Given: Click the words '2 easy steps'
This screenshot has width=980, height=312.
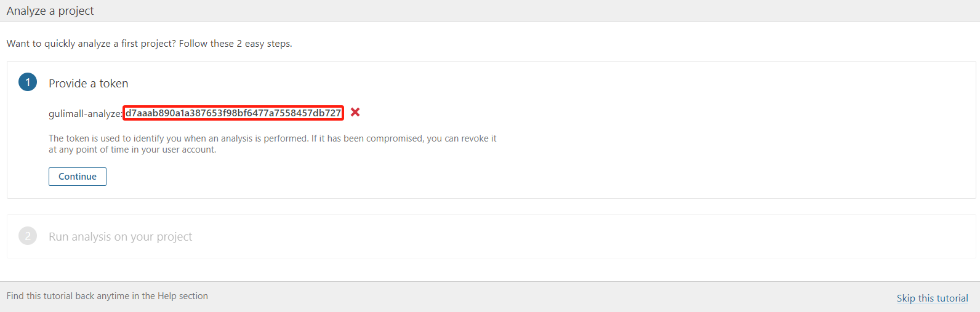Looking at the screenshot, I should tap(263, 43).
